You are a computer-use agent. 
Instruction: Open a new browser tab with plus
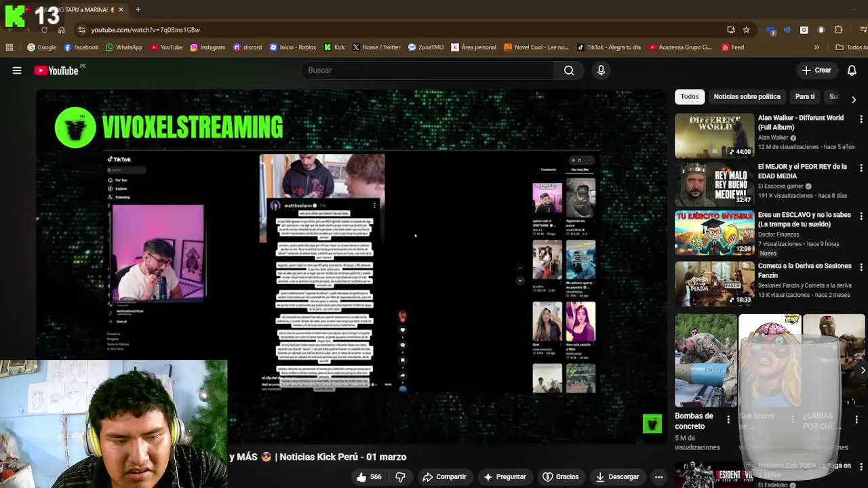tap(138, 9)
